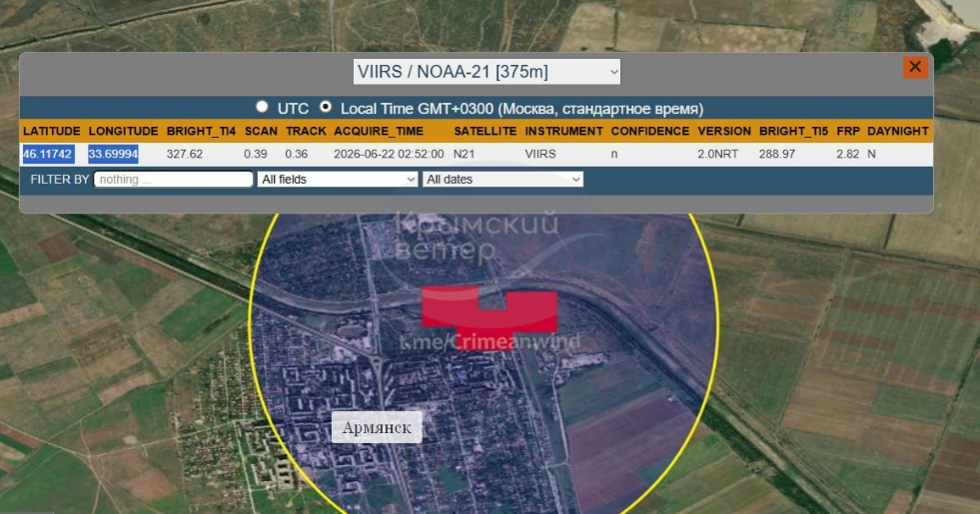Click the red fire detection marker
Viewport: 980px width, 514px height.
[490, 311]
